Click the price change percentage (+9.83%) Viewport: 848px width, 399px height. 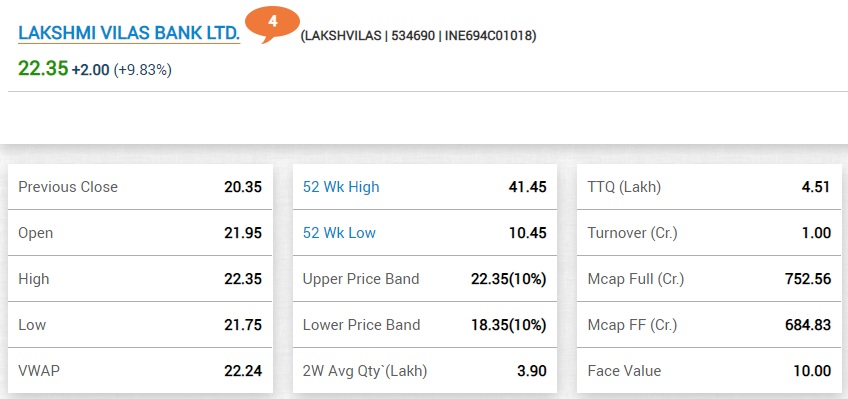point(142,70)
